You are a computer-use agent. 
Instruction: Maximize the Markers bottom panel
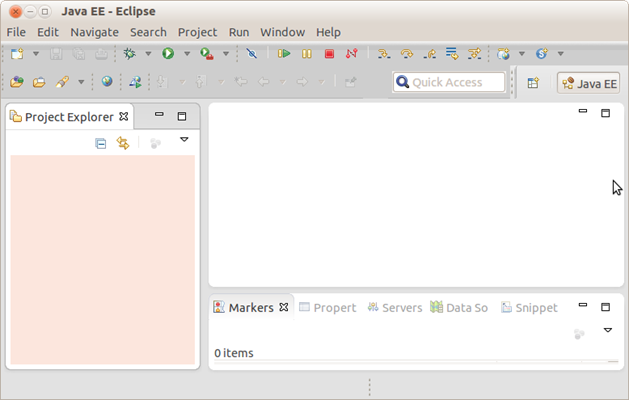point(605,307)
